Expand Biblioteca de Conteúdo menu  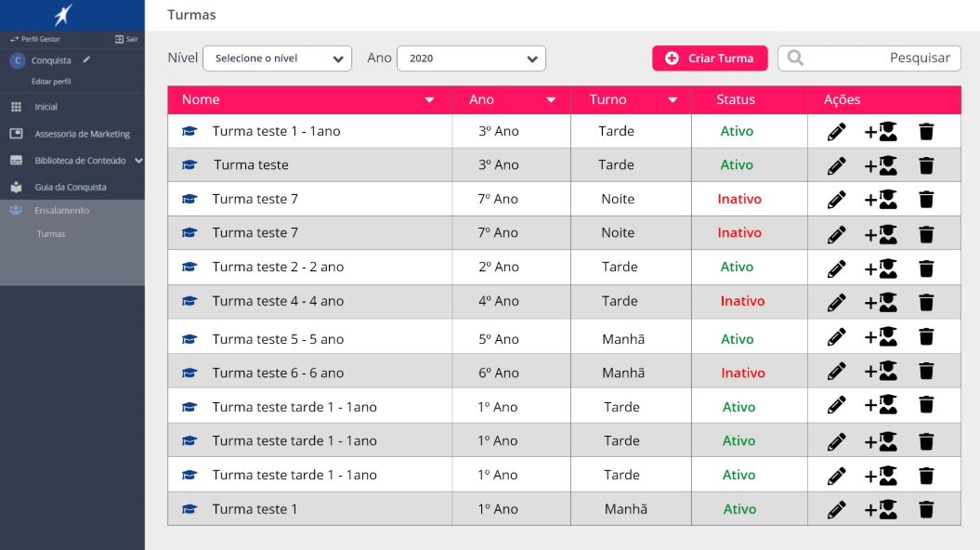pos(138,161)
